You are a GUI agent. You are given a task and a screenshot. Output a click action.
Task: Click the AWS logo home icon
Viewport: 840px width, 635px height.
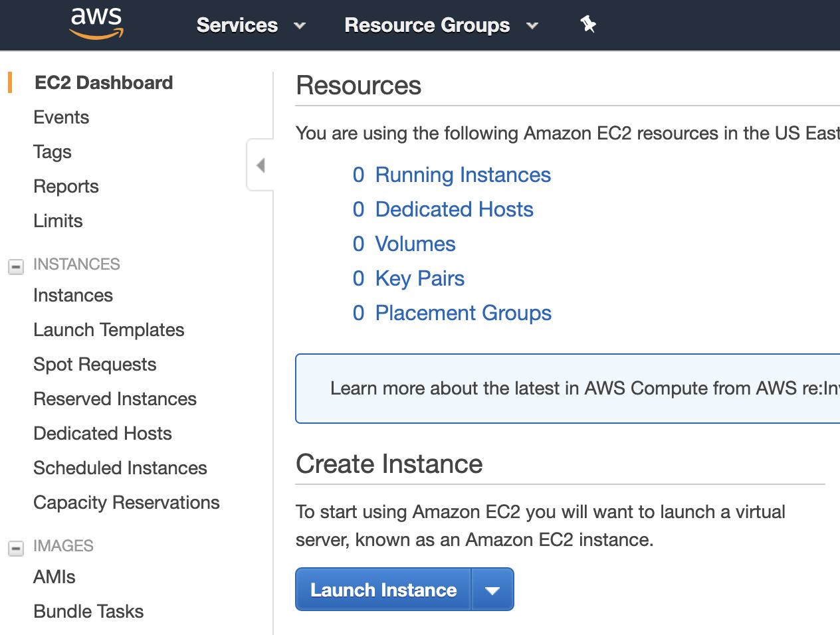click(x=97, y=24)
